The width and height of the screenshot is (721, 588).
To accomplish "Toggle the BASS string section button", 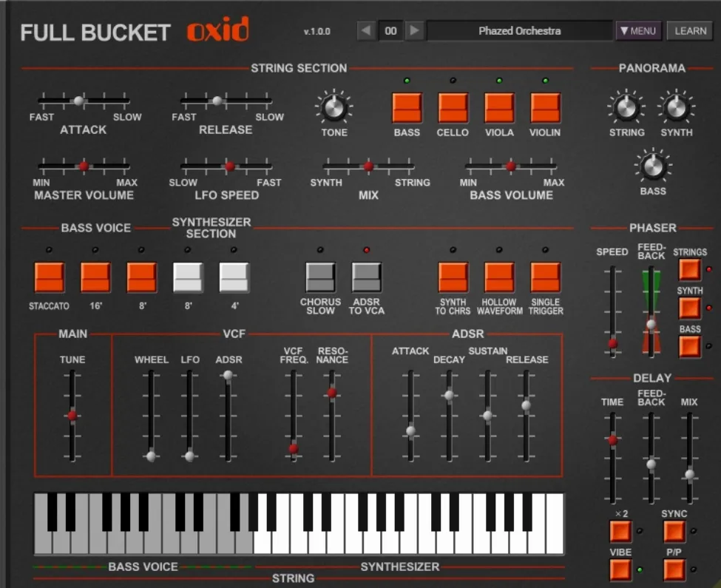I will 407,108.
